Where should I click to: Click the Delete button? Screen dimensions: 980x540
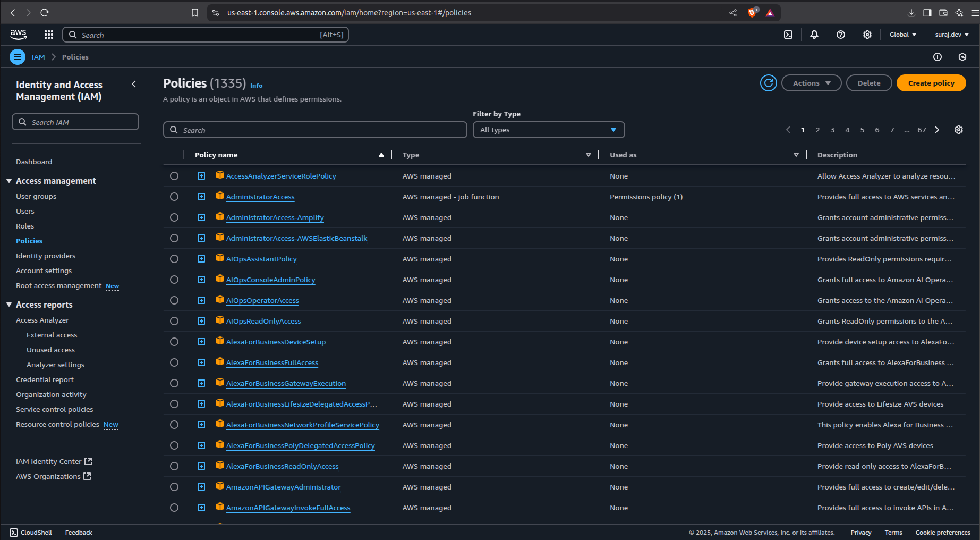[869, 83]
